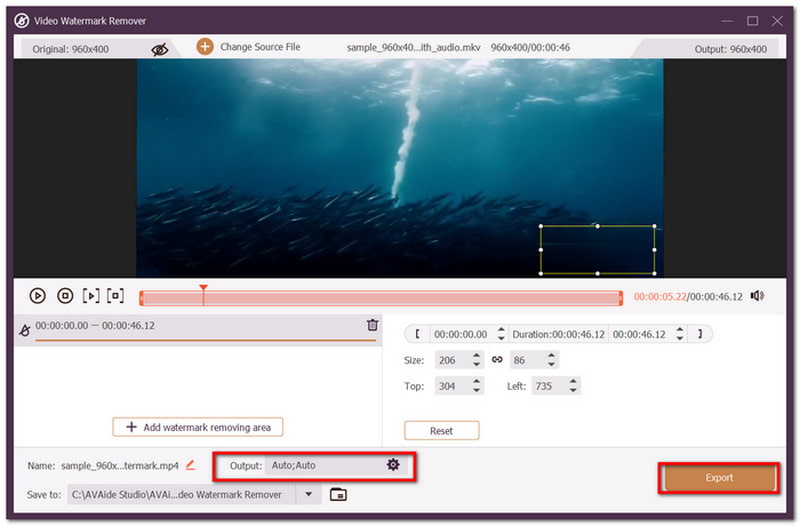Click the orange Change Source File plus icon

(205, 47)
